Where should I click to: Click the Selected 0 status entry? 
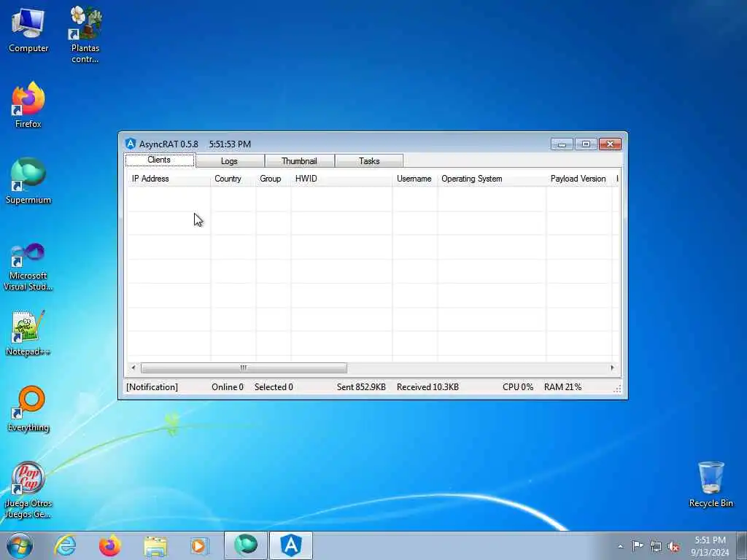[x=274, y=387]
